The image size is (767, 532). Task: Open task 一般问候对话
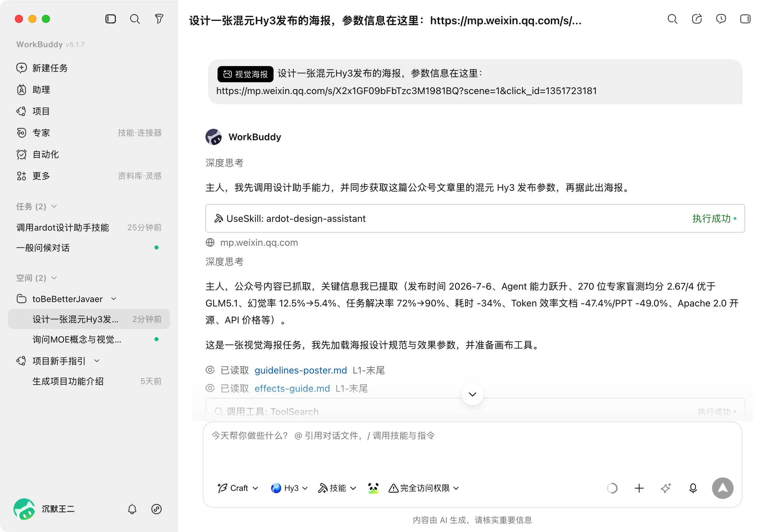pyautogui.click(x=89, y=248)
